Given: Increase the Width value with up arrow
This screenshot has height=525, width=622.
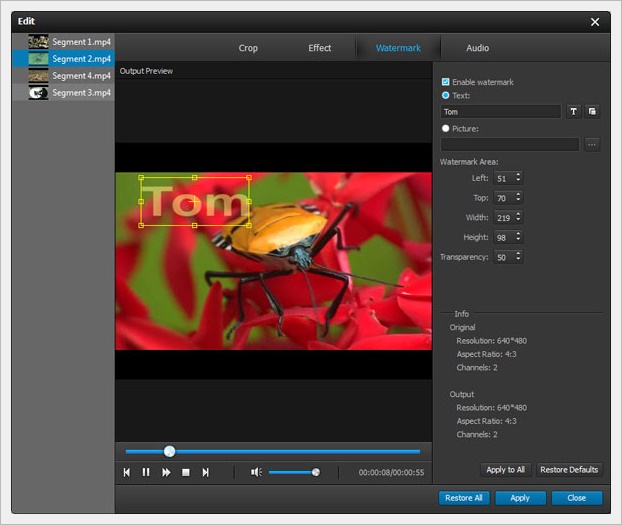Looking at the screenshot, I should pyautogui.click(x=518, y=214).
